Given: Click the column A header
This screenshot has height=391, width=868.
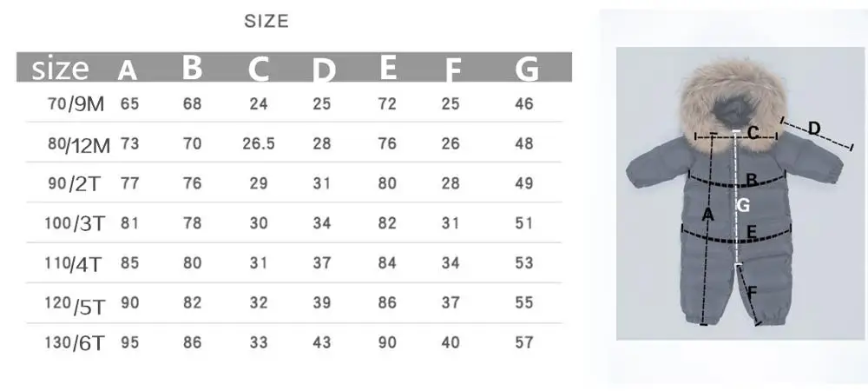Looking at the screenshot, I should click(x=128, y=70).
